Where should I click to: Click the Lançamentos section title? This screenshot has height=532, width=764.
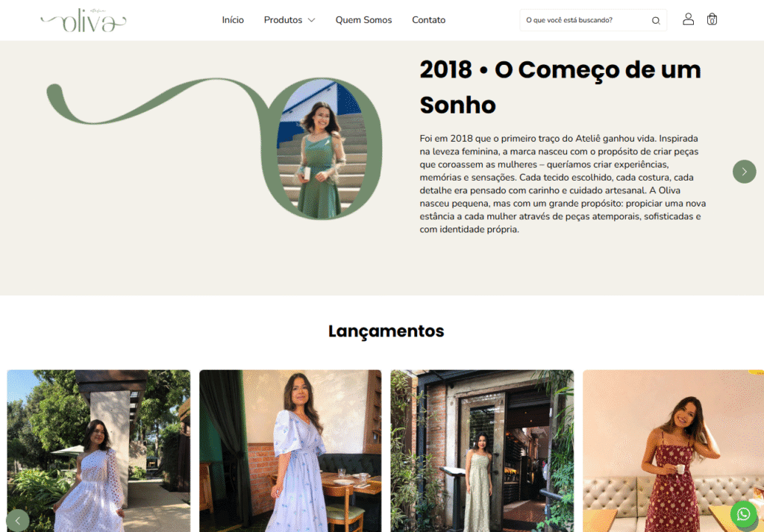click(386, 331)
